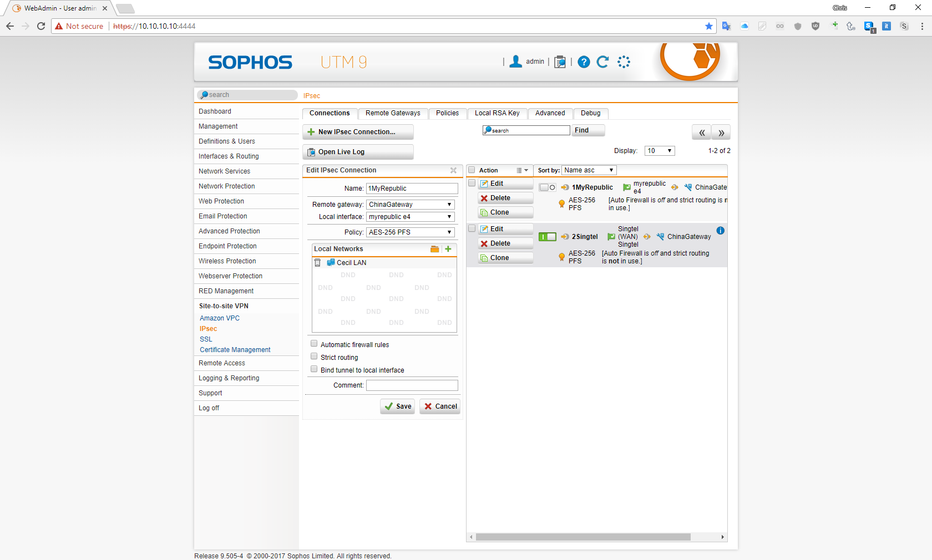932x560 pixels.
Task: Click the horizontal scrollbar in connection list
Action: coord(583,537)
